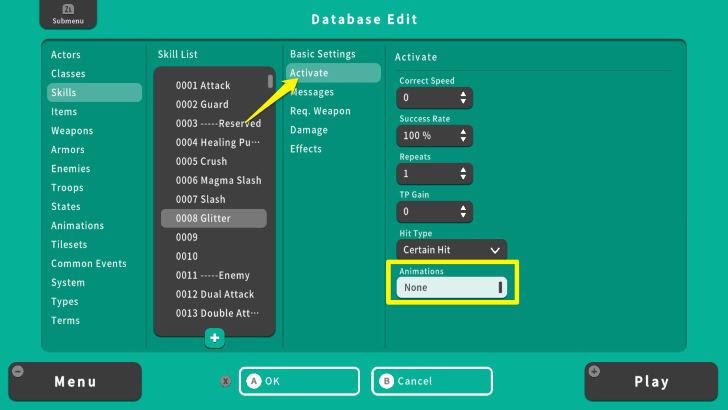Click the Play button
The width and height of the screenshot is (728, 410).
651,382
